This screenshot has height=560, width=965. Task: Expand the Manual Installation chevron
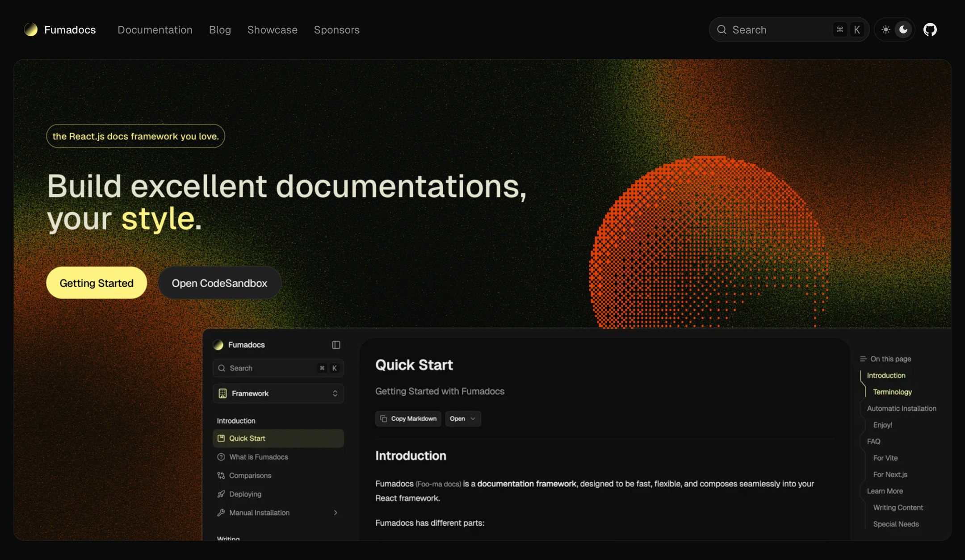point(336,513)
